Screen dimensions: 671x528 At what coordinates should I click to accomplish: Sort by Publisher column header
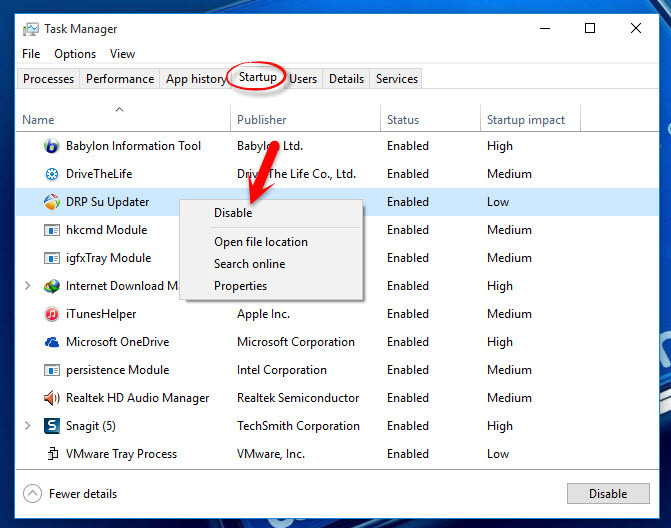pyautogui.click(x=261, y=120)
